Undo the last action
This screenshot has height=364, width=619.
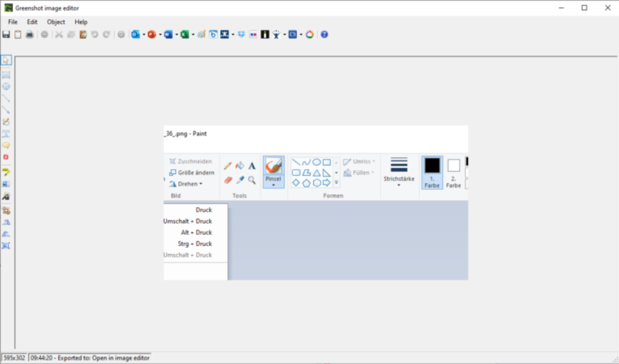click(x=95, y=35)
